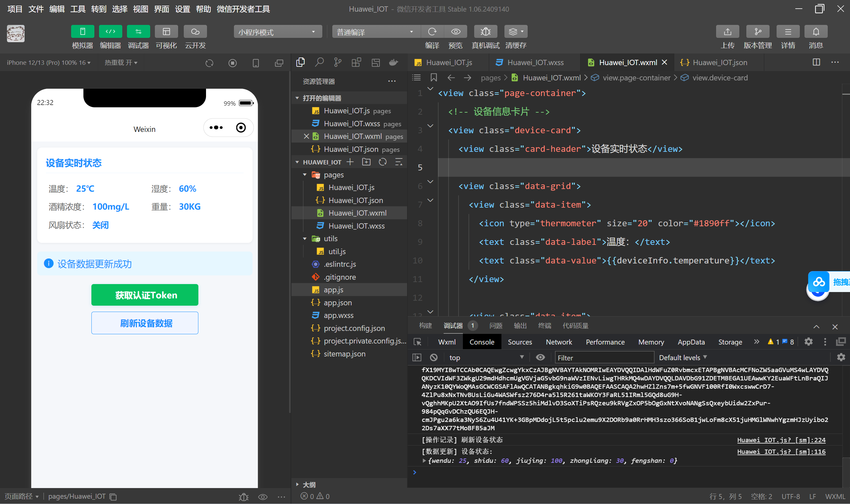Click the 真机调试 (real device debug) bug icon

click(x=485, y=32)
